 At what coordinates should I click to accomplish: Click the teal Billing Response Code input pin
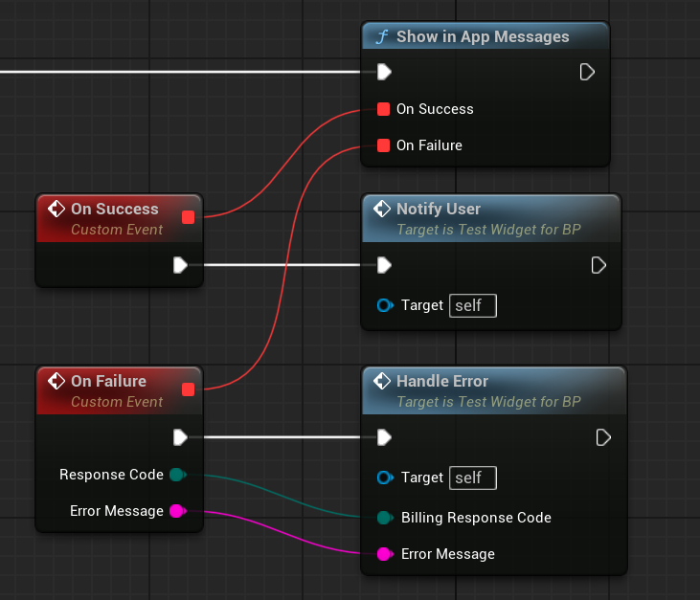point(385,518)
